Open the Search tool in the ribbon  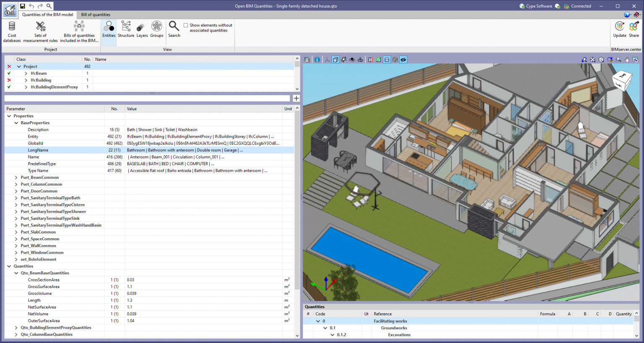174,29
